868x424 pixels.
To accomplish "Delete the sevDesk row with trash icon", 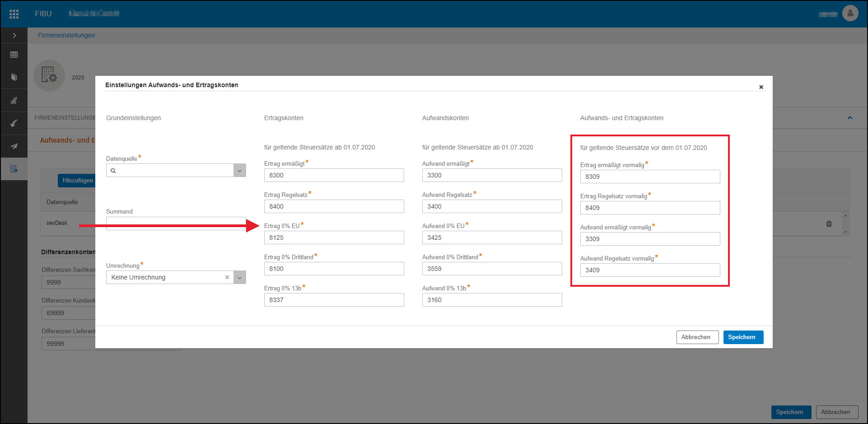I will point(829,224).
